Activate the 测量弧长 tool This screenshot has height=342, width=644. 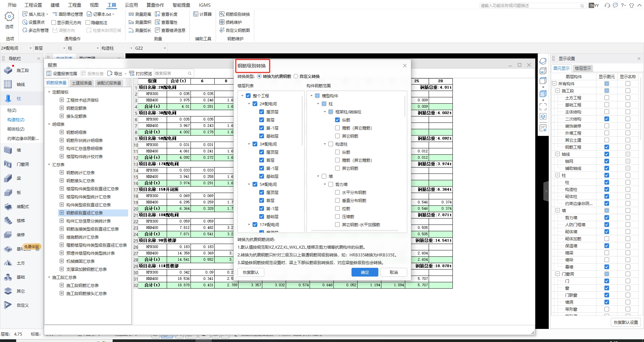pyautogui.click(x=140, y=30)
